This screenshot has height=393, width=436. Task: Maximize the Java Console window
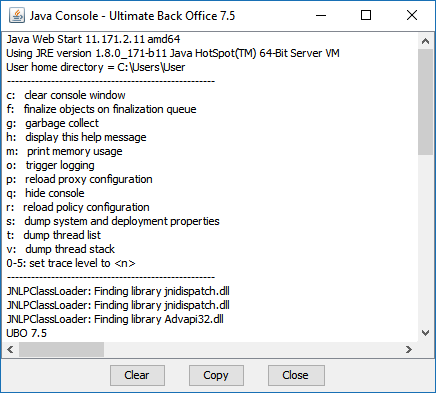(366, 15)
